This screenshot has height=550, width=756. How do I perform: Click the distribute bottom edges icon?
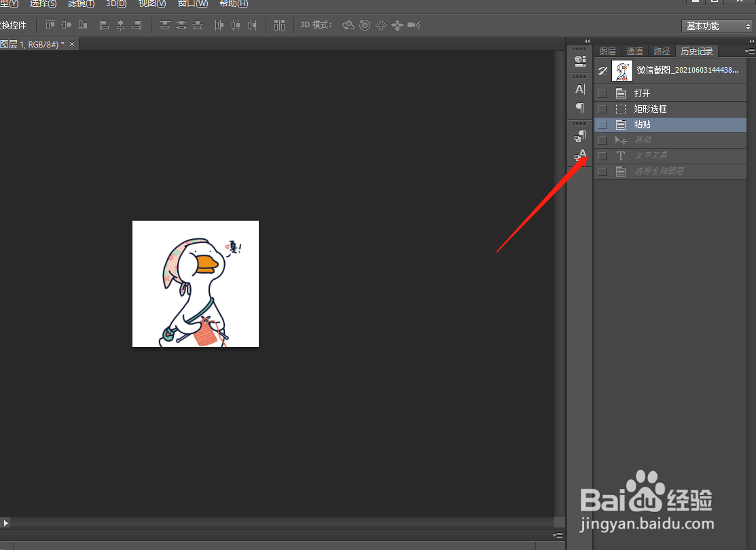point(198,25)
